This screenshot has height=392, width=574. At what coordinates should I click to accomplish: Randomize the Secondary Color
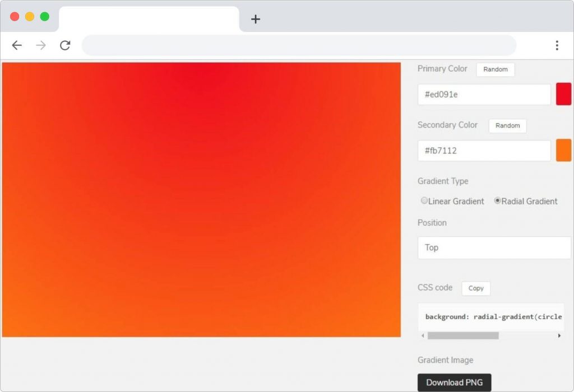pyautogui.click(x=507, y=126)
